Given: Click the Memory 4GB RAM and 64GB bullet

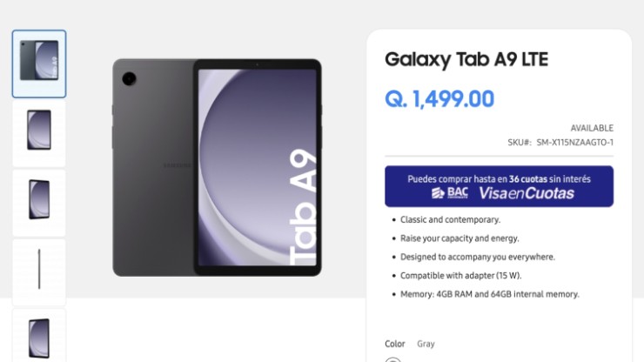Looking at the screenshot, I should pos(489,294).
